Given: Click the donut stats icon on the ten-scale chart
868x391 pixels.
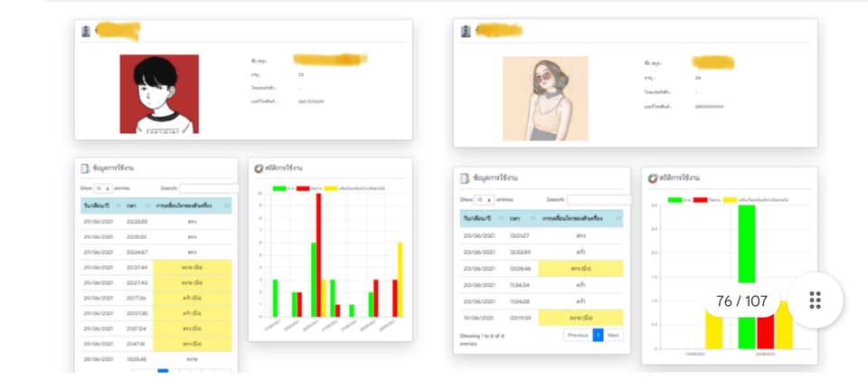Looking at the screenshot, I should pyautogui.click(x=259, y=168).
